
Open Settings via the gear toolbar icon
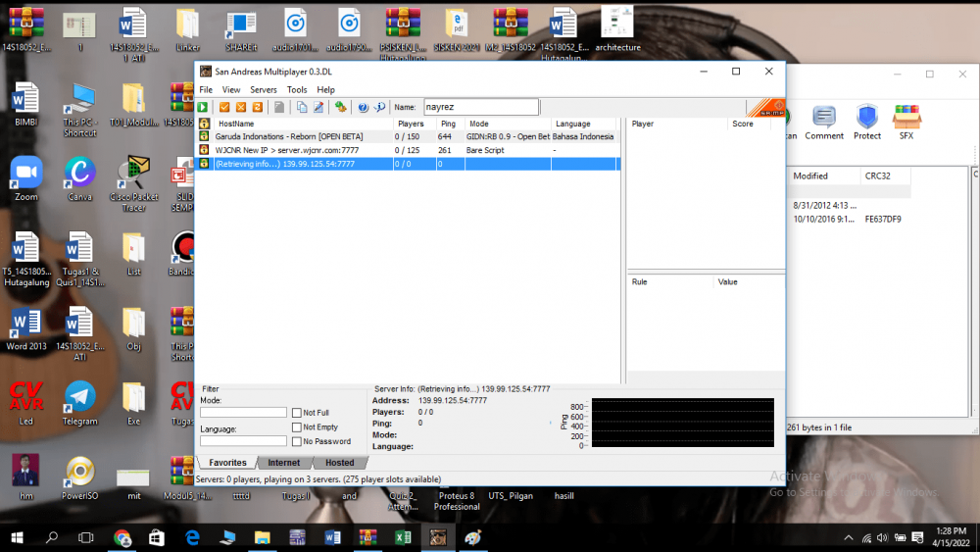tap(341, 107)
